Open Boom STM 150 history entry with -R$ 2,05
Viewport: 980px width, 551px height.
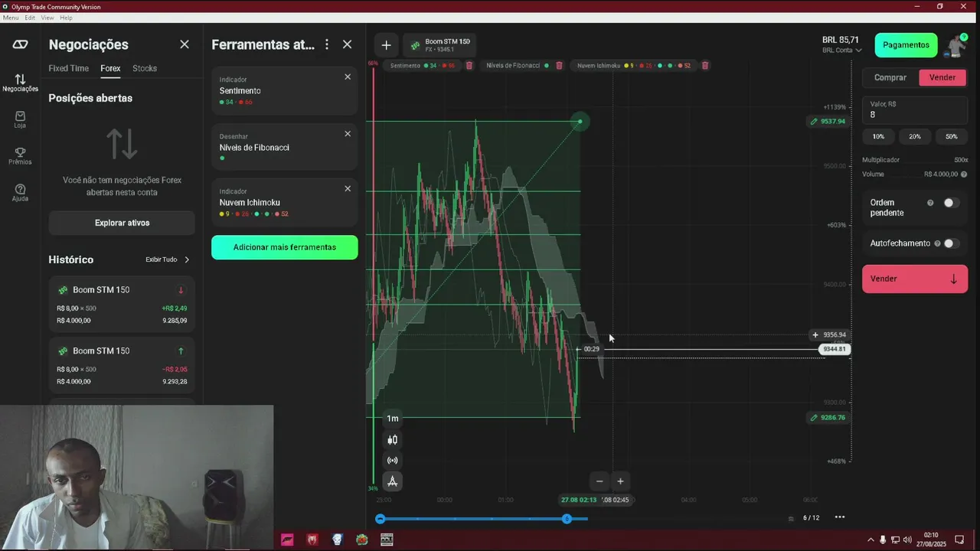point(122,365)
